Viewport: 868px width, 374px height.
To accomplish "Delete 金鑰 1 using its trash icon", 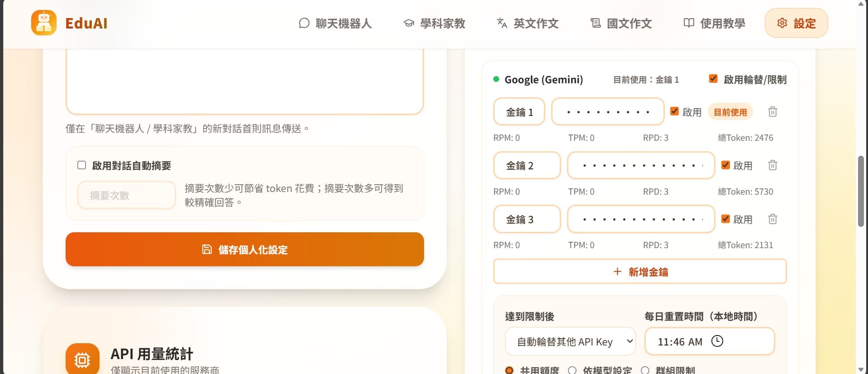I will [773, 112].
